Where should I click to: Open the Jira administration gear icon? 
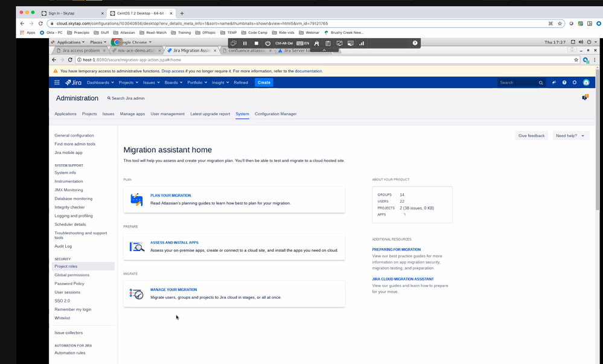pyautogui.click(x=575, y=82)
